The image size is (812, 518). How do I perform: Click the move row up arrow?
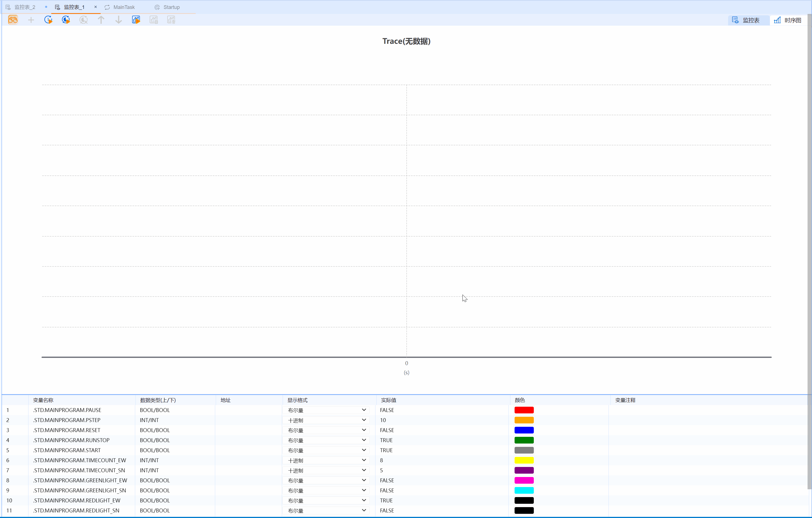pos(101,20)
